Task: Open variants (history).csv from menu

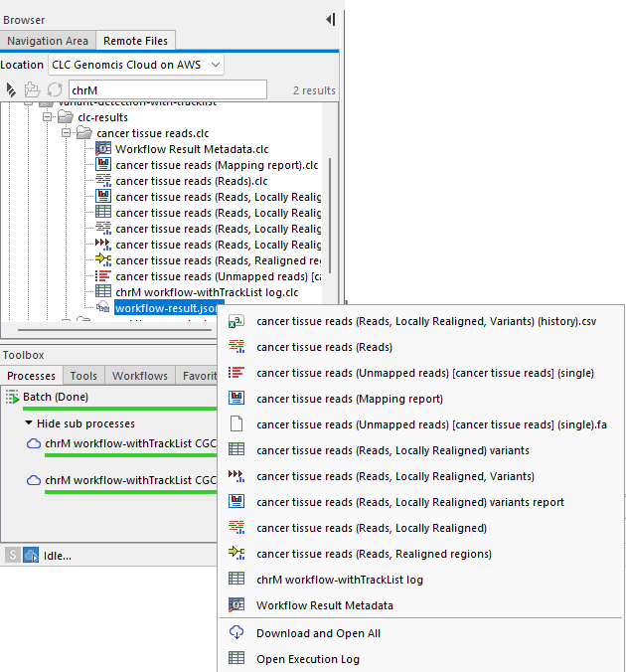Action: click(x=420, y=321)
